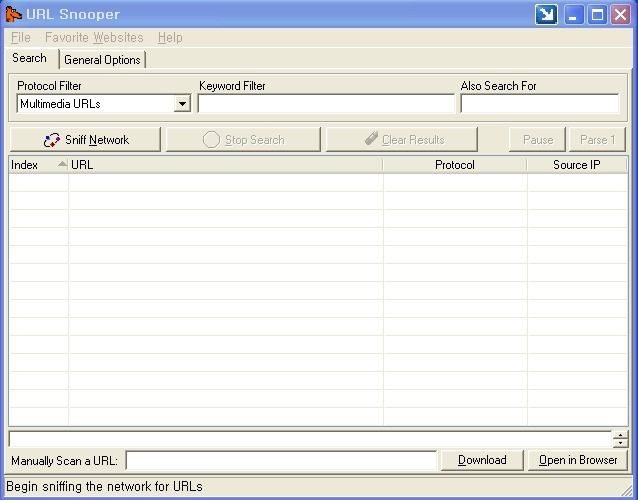Click the Parse 1 button
Viewport: 638px width, 500px height.
pos(597,140)
